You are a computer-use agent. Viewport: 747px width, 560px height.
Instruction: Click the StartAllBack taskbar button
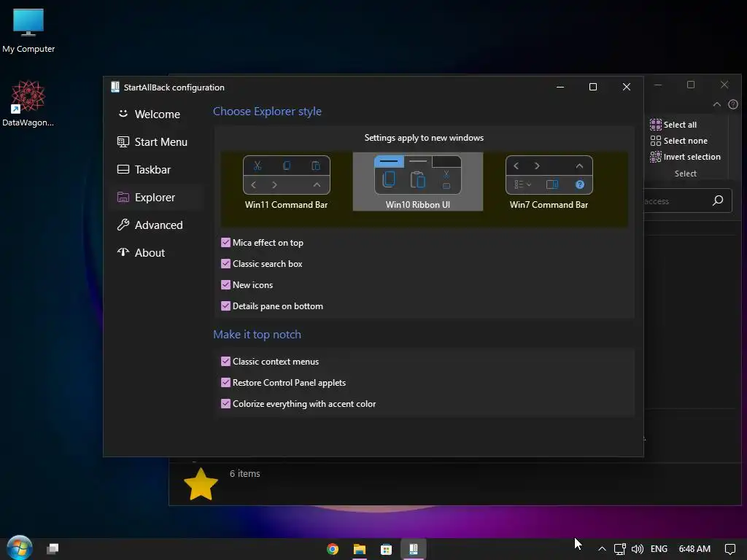coord(413,549)
